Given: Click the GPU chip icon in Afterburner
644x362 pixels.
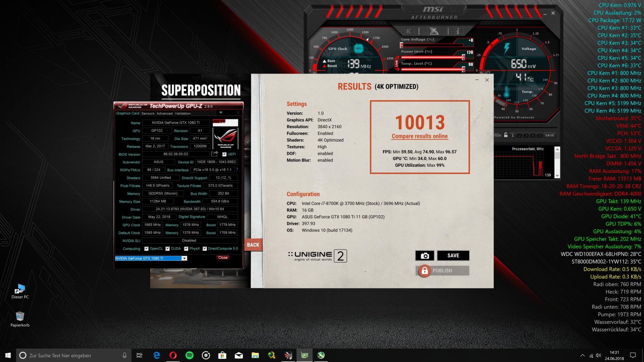Looking at the screenshot, I should (x=358, y=48).
